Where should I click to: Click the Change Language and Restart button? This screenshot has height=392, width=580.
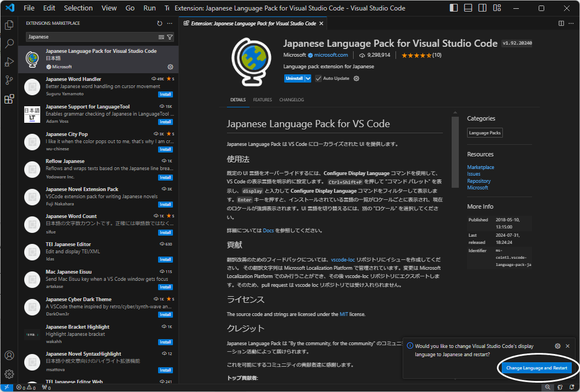coord(536,367)
